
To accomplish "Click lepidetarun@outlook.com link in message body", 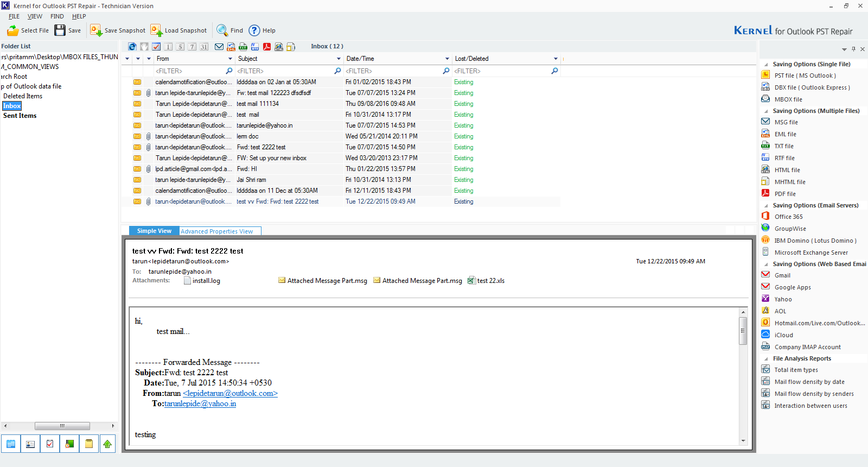I will click(230, 393).
